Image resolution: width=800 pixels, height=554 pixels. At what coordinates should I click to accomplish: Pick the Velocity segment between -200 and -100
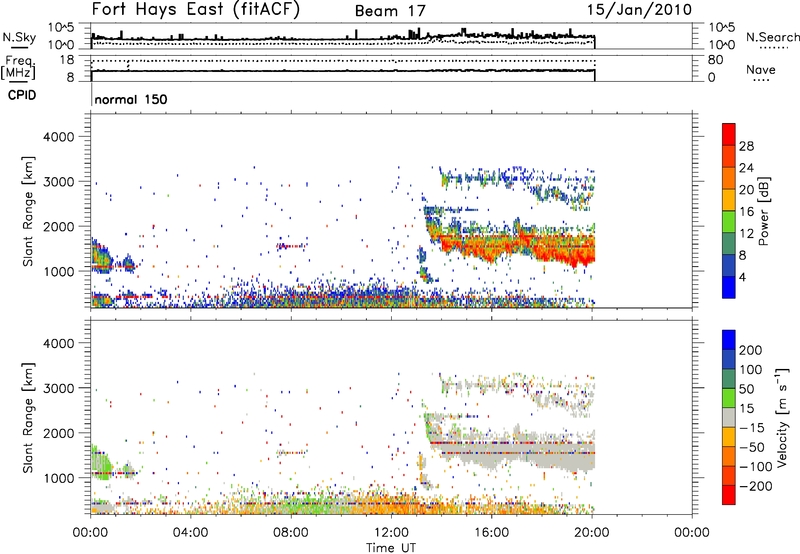pos(729,476)
